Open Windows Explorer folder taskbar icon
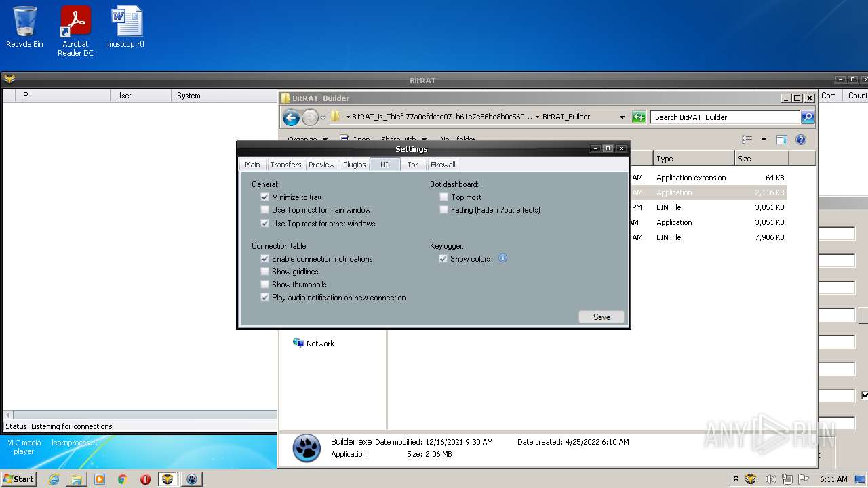 click(77, 479)
